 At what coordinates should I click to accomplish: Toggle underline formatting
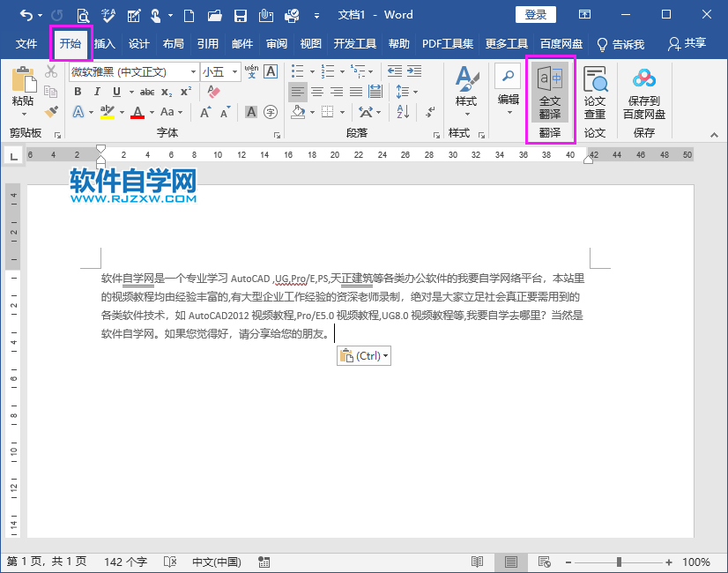pos(115,92)
